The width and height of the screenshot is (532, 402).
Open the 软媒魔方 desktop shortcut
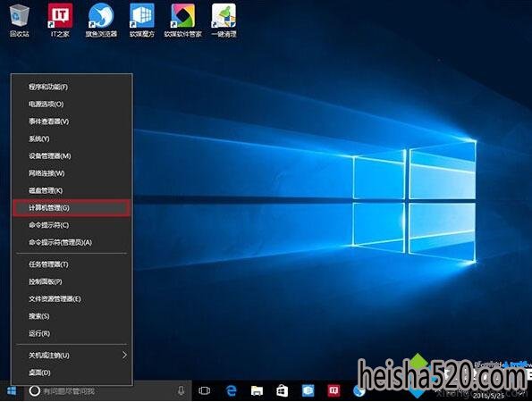142,20
